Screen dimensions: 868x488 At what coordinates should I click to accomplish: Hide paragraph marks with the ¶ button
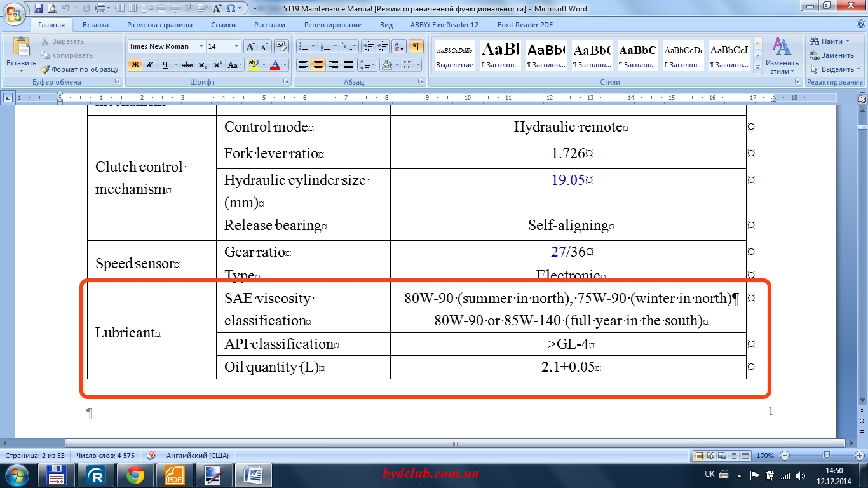416,46
